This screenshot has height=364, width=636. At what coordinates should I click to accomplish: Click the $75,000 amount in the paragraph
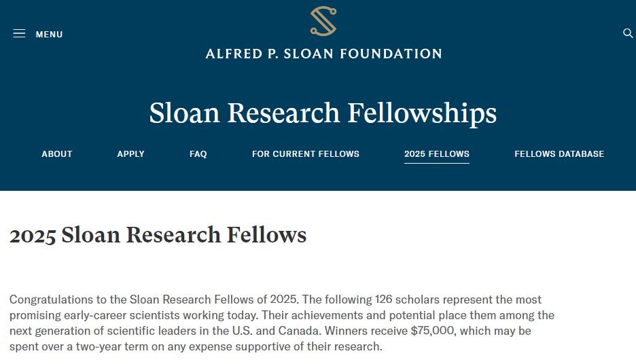coord(434,331)
